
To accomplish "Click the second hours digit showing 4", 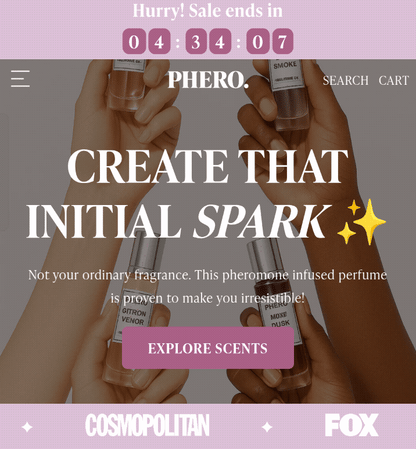I will tap(159, 42).
